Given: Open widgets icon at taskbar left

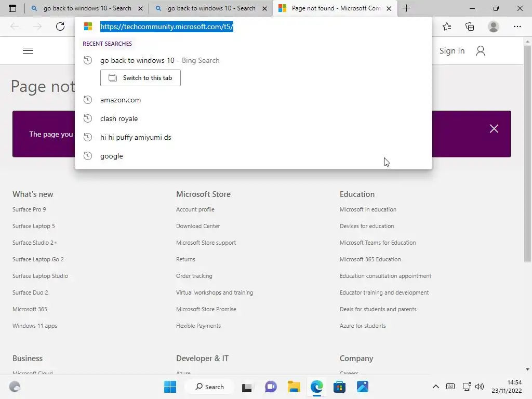Looking at the screenshot, I should coord(15,387).
